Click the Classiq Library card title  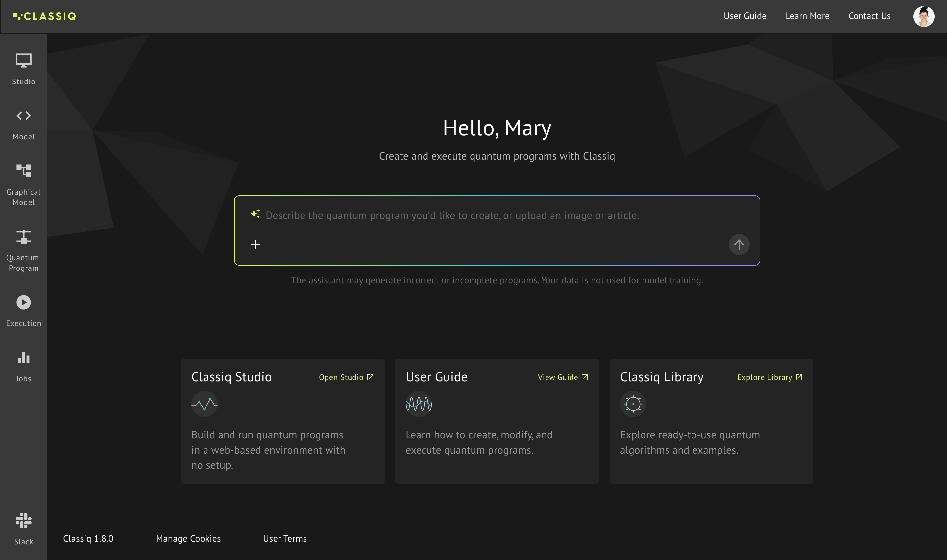click(662, 377)
